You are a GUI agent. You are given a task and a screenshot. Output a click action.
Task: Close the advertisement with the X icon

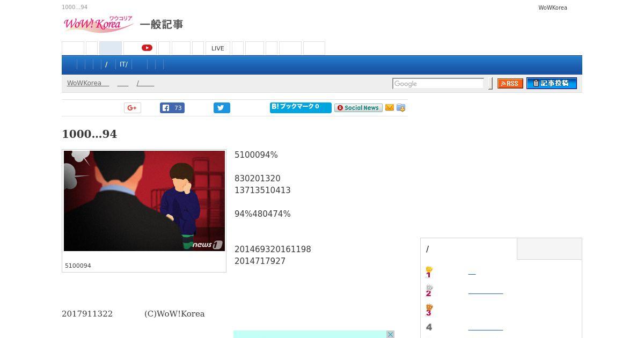pyautogui.click(x=390, y=334)
